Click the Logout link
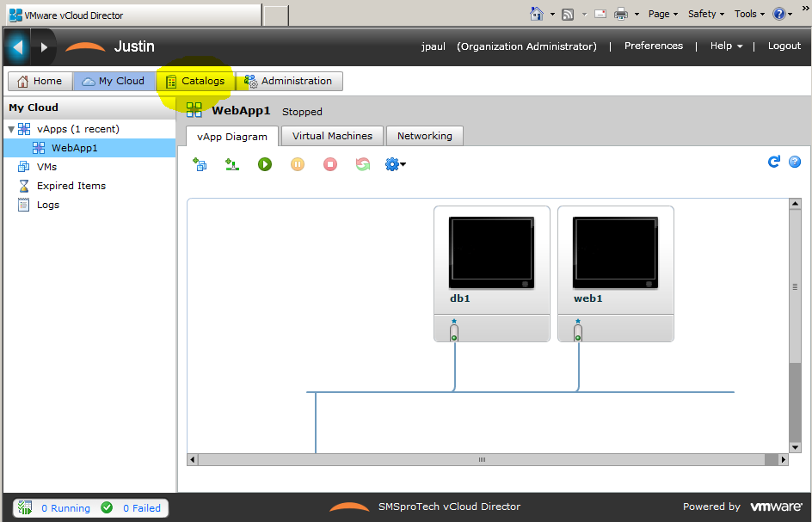This screenshot has width=812, height=522. [784, 46]
